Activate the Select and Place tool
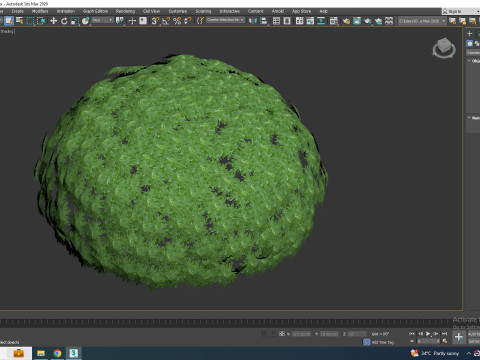Image resolution: width=480 pixels, height=360 pixels. tap(85, 21)
